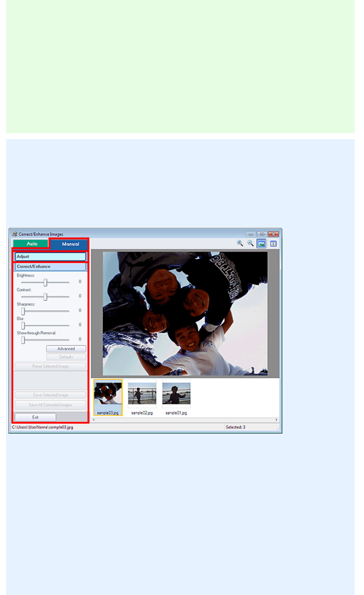Click Save Selected Image button
This screenshot has height=595, width=364.
51,395
